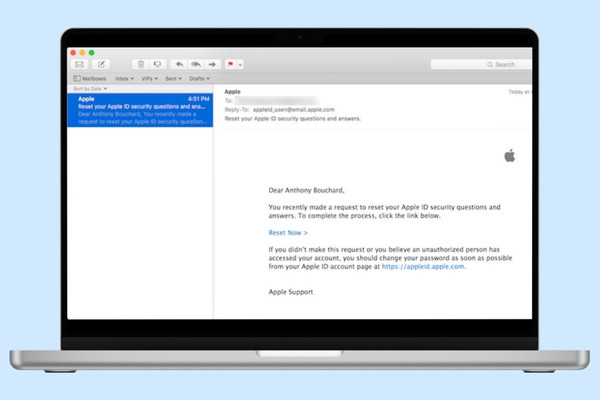Click the Apple Support signature text
Viewport: 600px width, 400px height.
point(290,292)
